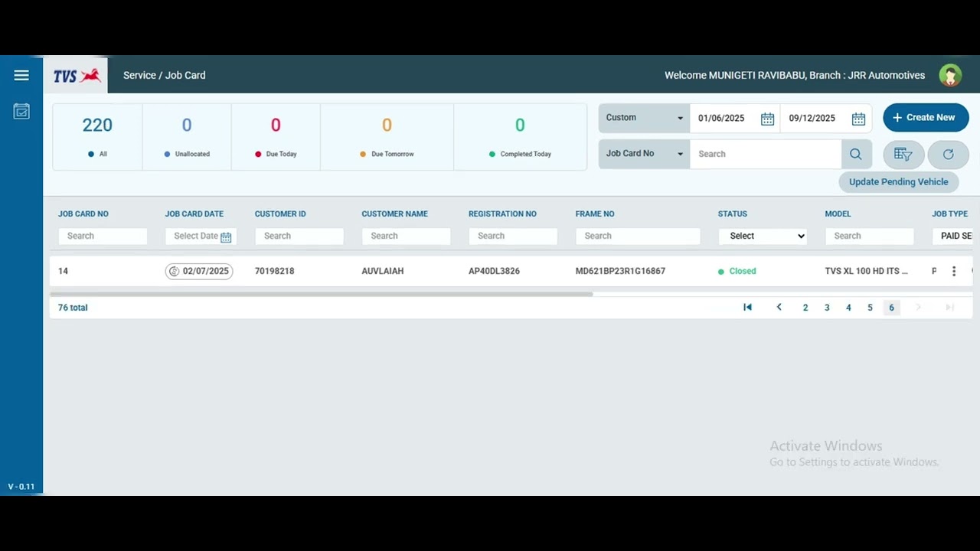Open the to-date calendar picker icon
The width and height of the screenshot is (980, 551).
pyautogui.click(x=858, y=119)
